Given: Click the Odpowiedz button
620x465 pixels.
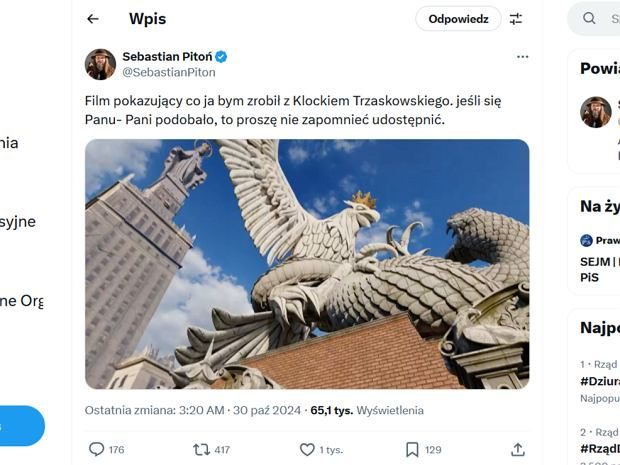Looking at the screenshot, I should [x=458, y=19].
